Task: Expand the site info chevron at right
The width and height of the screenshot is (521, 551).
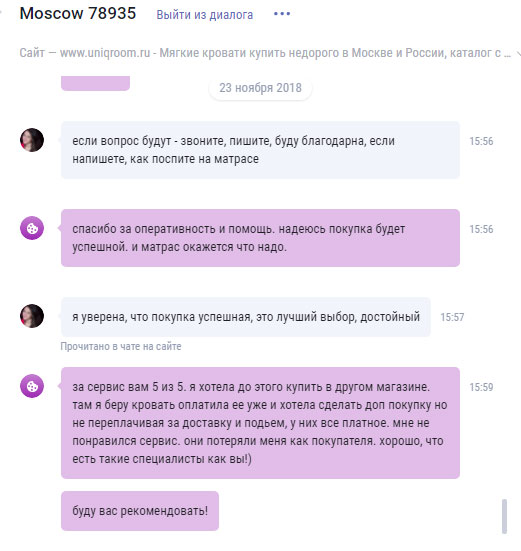Action: click(518, 53)
